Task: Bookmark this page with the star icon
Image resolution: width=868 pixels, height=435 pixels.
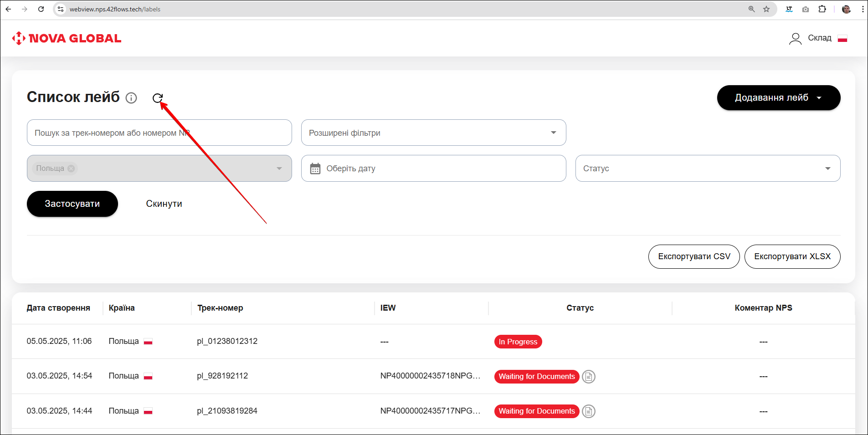Action: click(x=766, y=9)
